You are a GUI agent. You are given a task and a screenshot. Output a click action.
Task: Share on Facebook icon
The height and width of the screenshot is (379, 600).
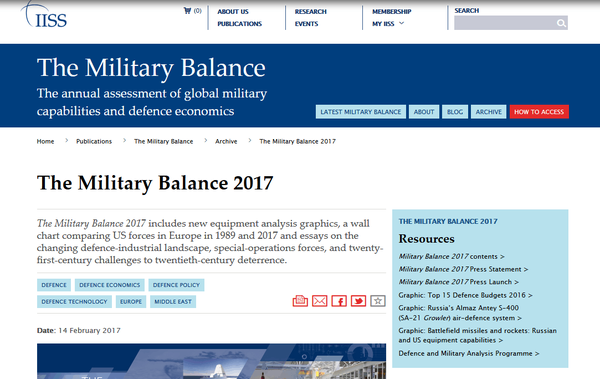click(339, 301)
